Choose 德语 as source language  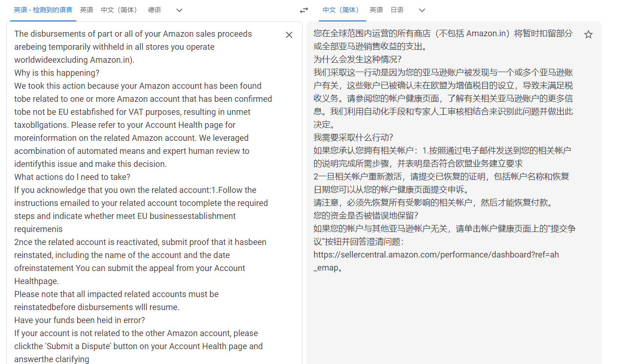pos(154,10)
